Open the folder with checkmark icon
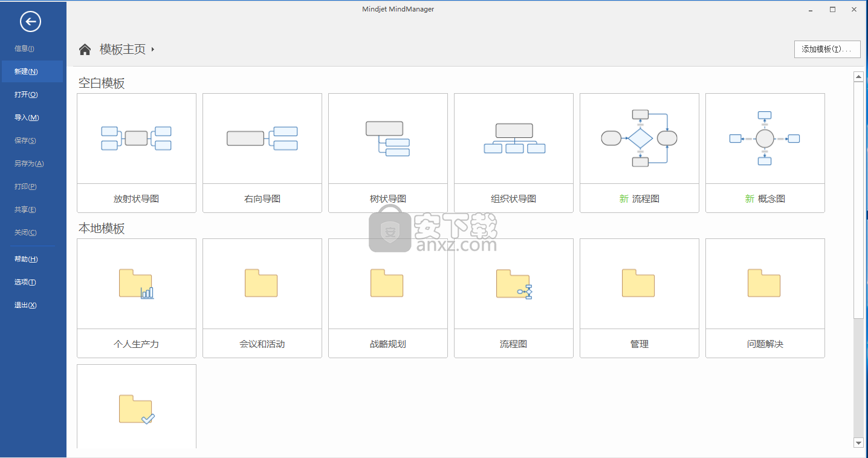This screenshot has height=458, width=868. tap(137, 408)
